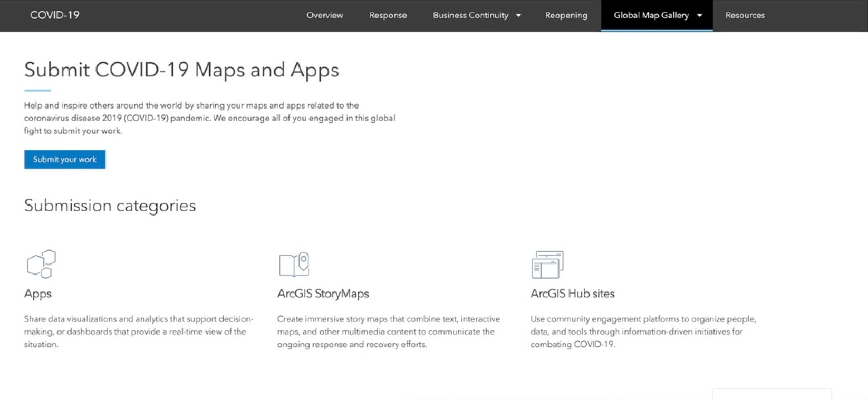
Task: Click the Apps category heading
Action: [x=38, y=294]
